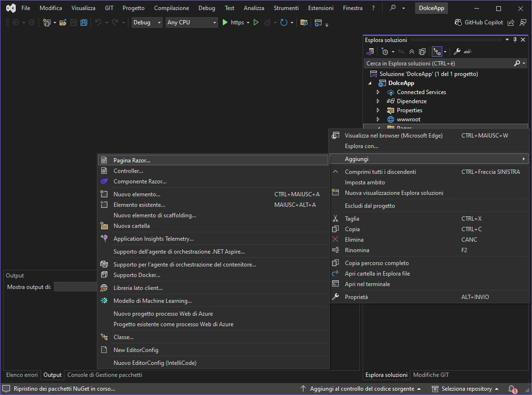Click Elimina in the context menu

(x=429, y=240)
